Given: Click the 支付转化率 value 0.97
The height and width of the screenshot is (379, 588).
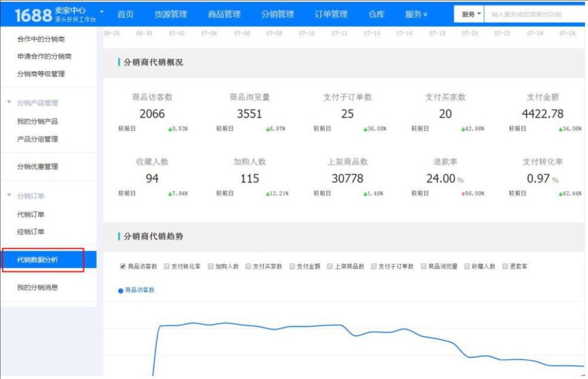Looking at the screenshot, I should coord(538,178).
